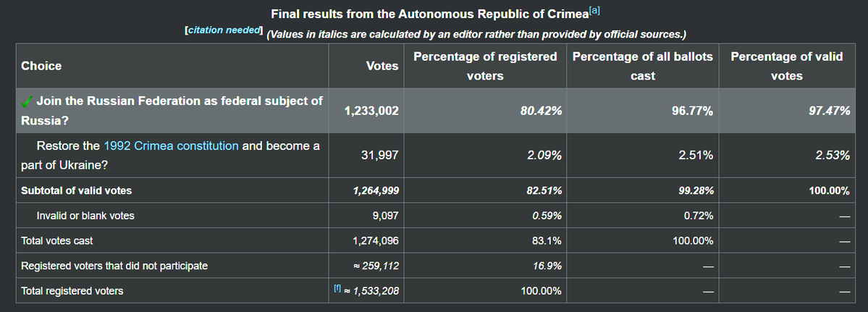Select 'Percentage of registered voters' header
This screenshot has height=312, width=868.
coord(484,66)
